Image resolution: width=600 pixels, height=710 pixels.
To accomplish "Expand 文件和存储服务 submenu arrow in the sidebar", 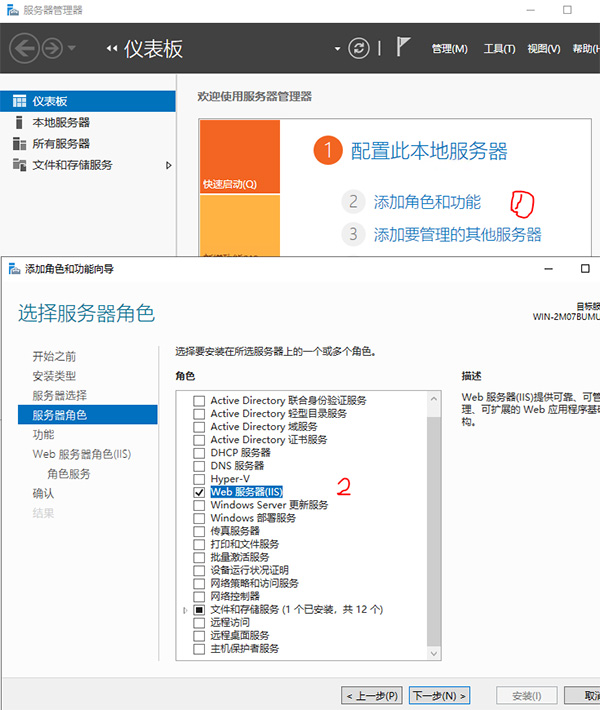I will click(169, 165).
